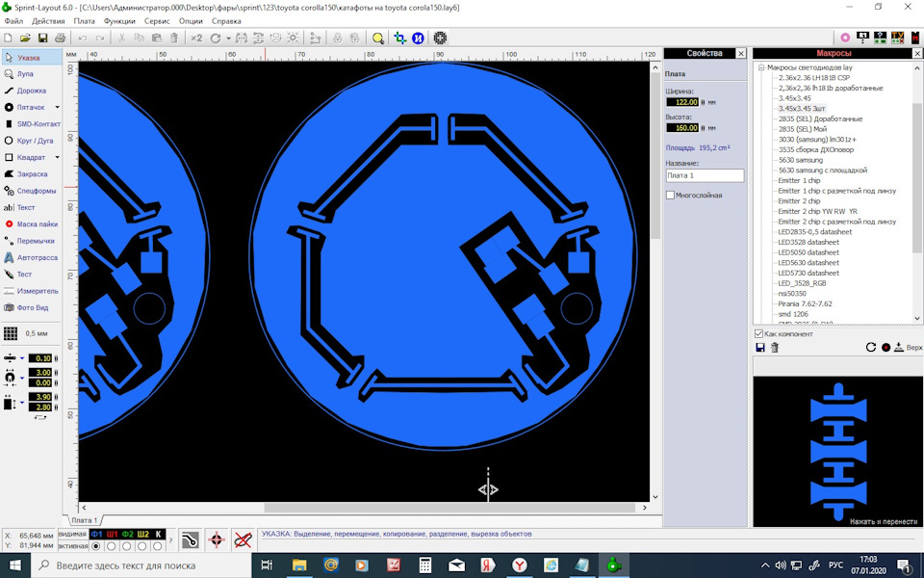Screen dimensions: 924x578
Task: Choose the Дорожка track tool
Action: (31, 91)
